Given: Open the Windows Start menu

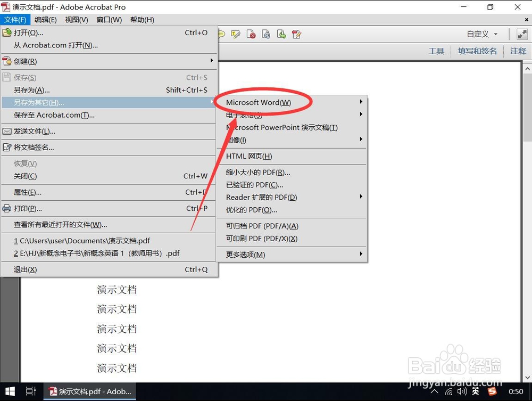Looking at the screenshot, I should [x=9, y=391].
